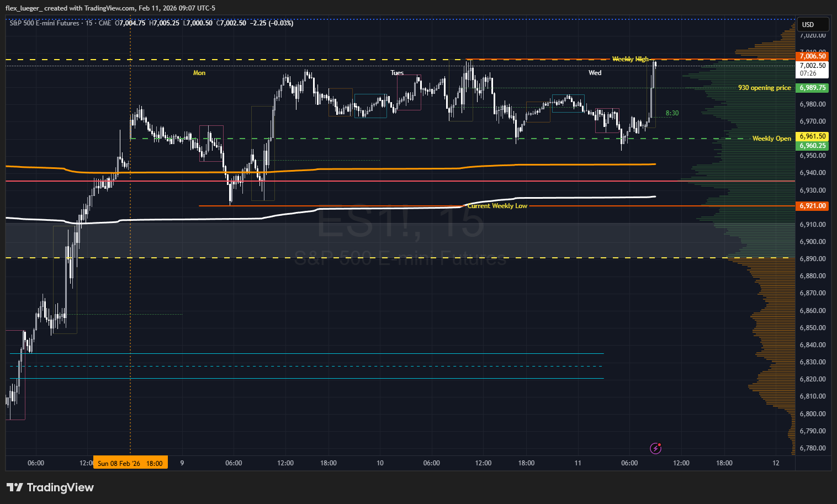This screenshot has height=504, width=837.
Task: Click the Tues session label
Action: 397,73
